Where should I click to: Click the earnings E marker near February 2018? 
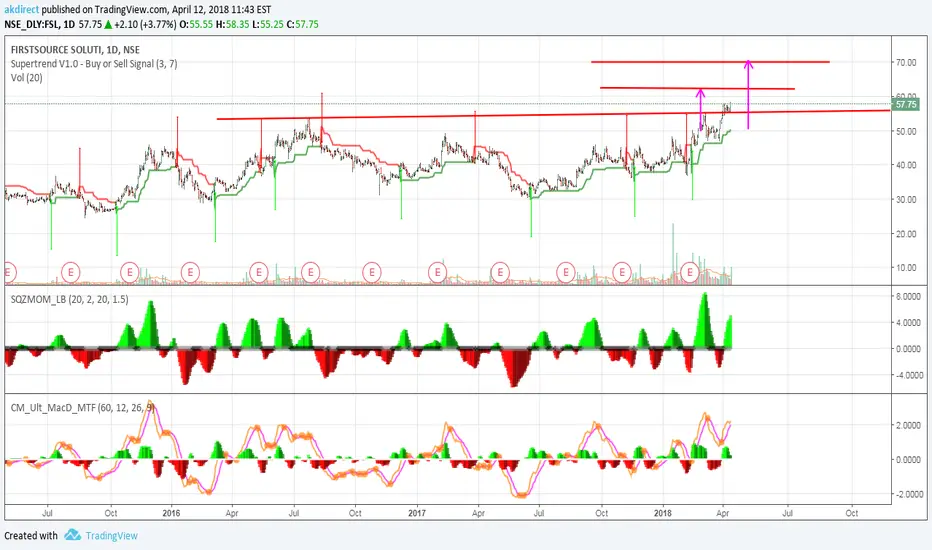690,272
